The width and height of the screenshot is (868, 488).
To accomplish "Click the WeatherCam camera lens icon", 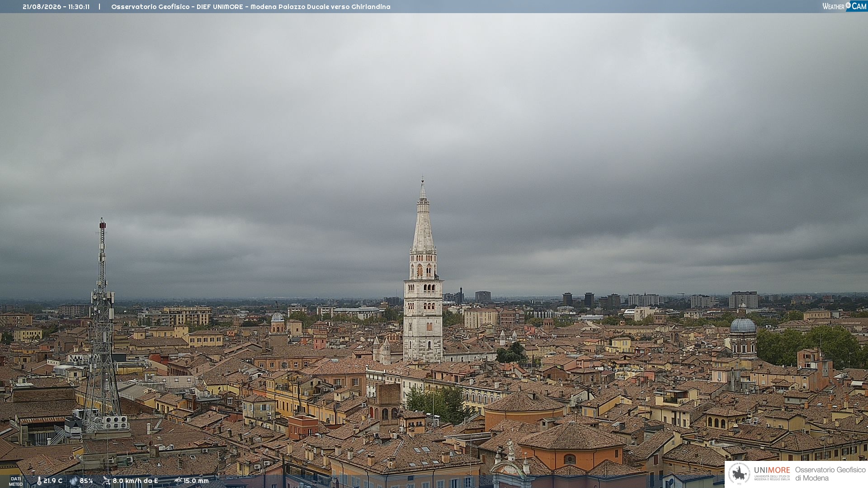I will tap(848, 5).
